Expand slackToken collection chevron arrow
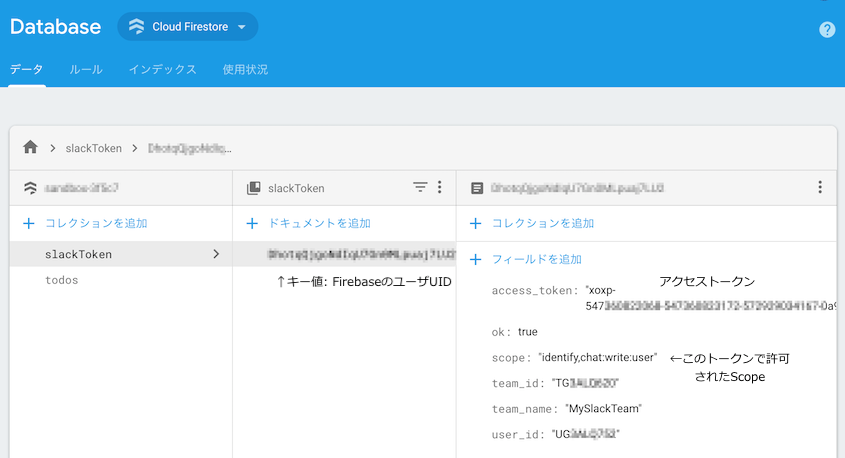Image resolution: width=845 pixels, height=458 pixels. tap(216, 254)
